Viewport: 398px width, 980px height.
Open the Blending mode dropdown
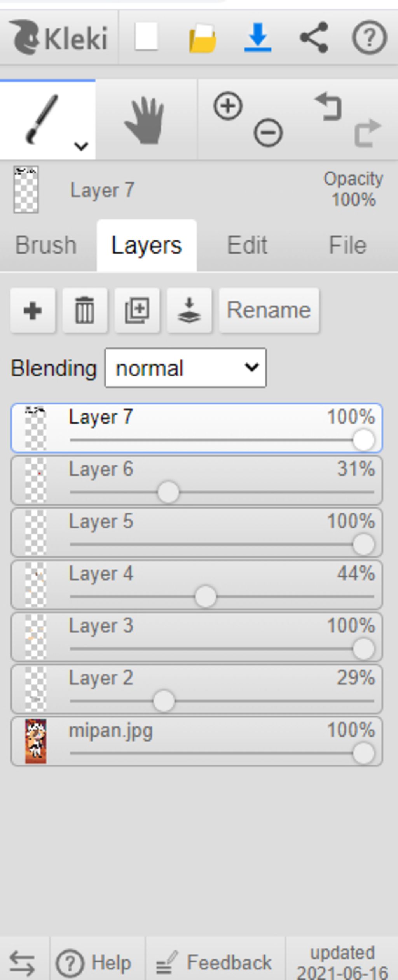point(185,367)
